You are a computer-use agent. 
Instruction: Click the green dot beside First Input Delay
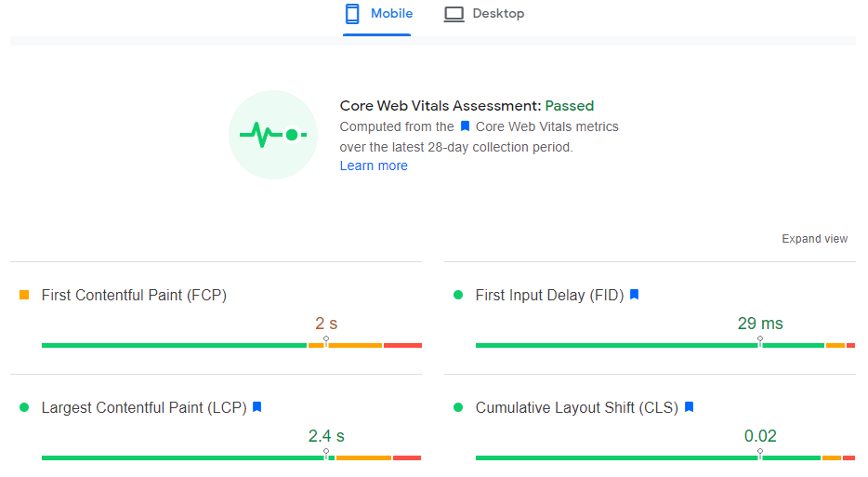457,295
